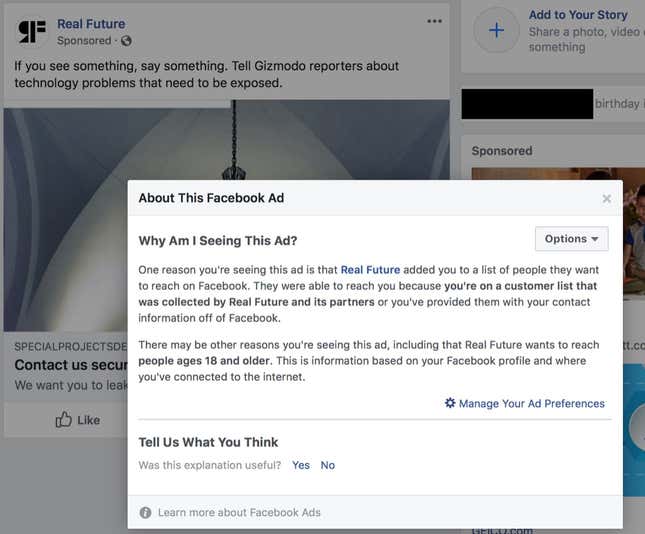Open Learn more about Facebook Ads
Screen dimensions: 645x534
(x=239, y=513)
